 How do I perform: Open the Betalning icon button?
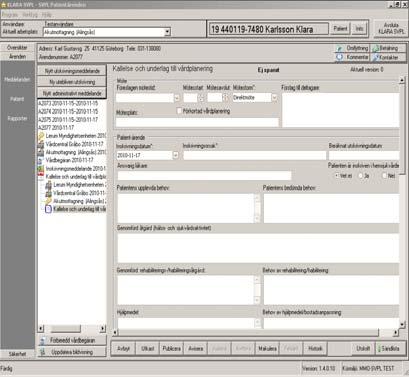(387, 48)
